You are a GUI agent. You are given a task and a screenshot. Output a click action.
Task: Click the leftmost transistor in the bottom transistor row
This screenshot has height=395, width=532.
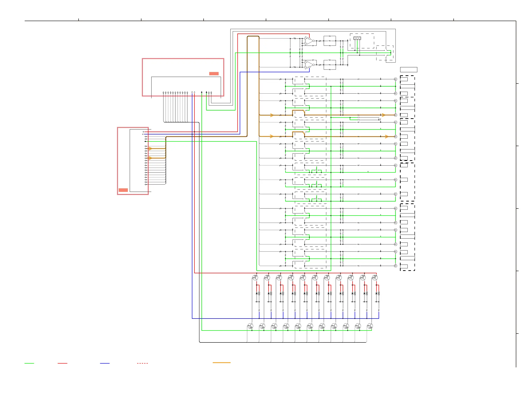[x=250, y=326]
